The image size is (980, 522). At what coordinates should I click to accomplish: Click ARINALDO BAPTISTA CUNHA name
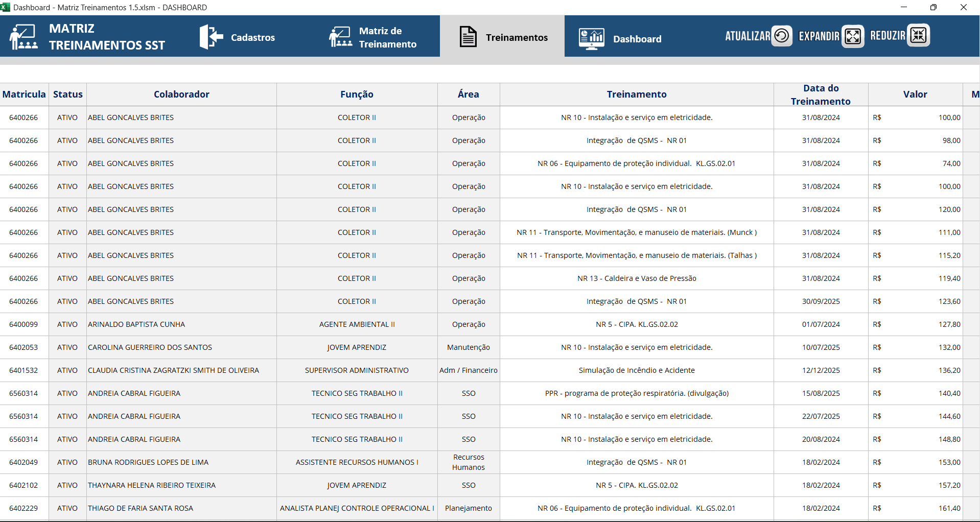click(136, 324)
